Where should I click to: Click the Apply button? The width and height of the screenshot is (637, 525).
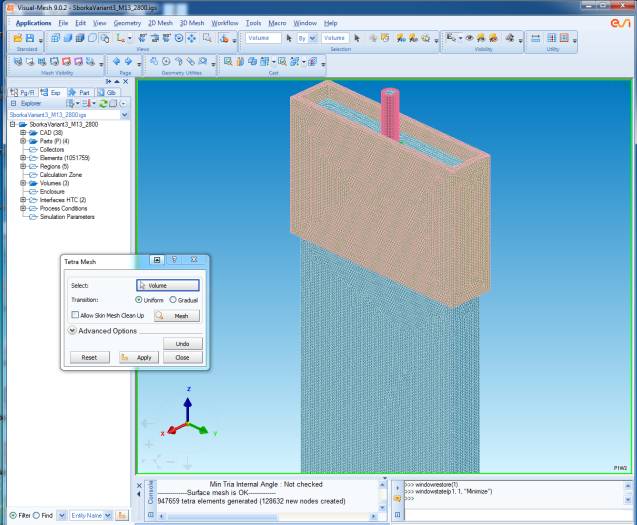point(136,357)
